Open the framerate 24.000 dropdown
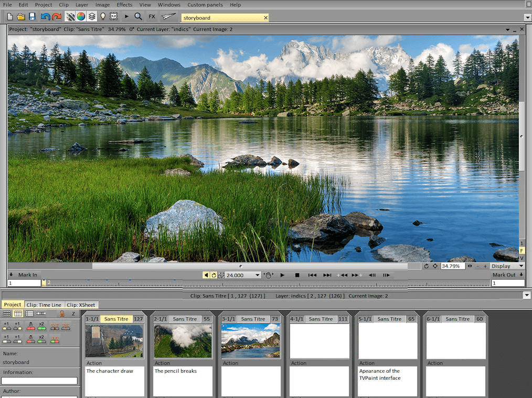 point(257,275)
